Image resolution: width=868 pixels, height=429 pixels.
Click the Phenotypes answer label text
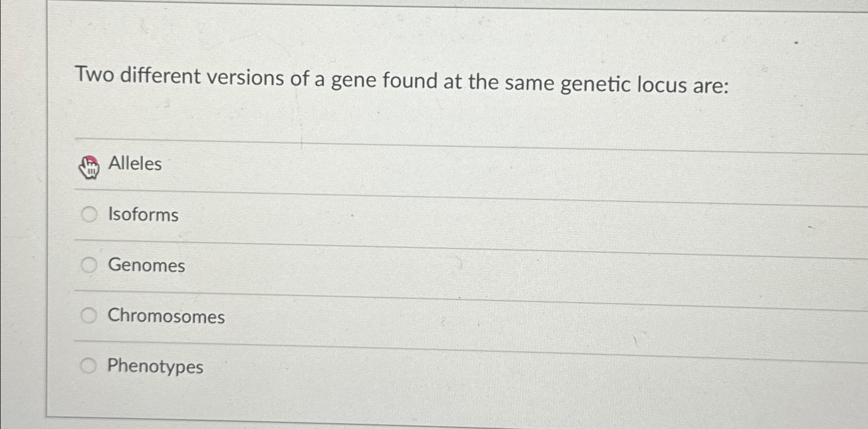155,367
